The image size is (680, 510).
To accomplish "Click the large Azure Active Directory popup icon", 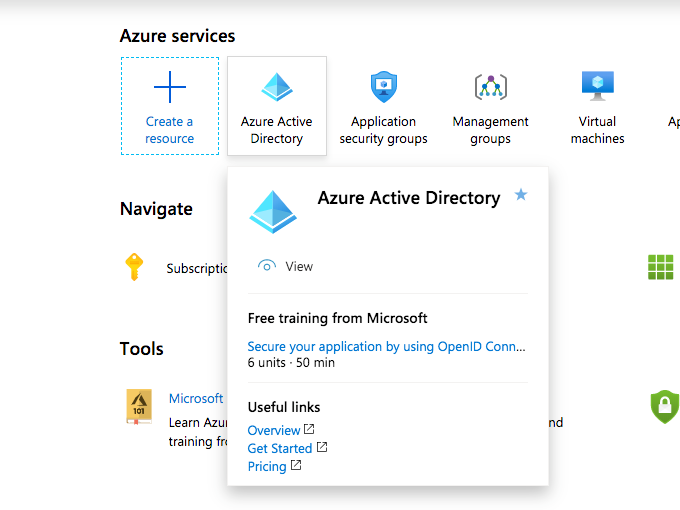I will (x=273, y=212).
